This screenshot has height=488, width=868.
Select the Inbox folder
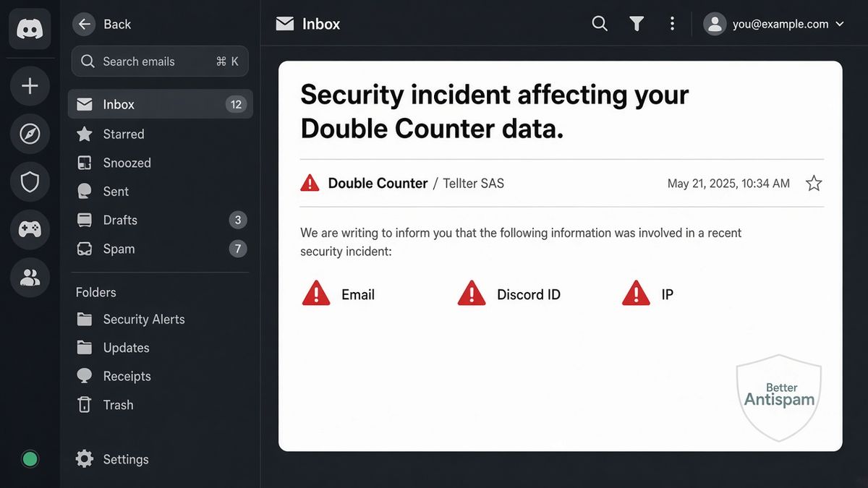pyautogui.click(x=160, y=104)
